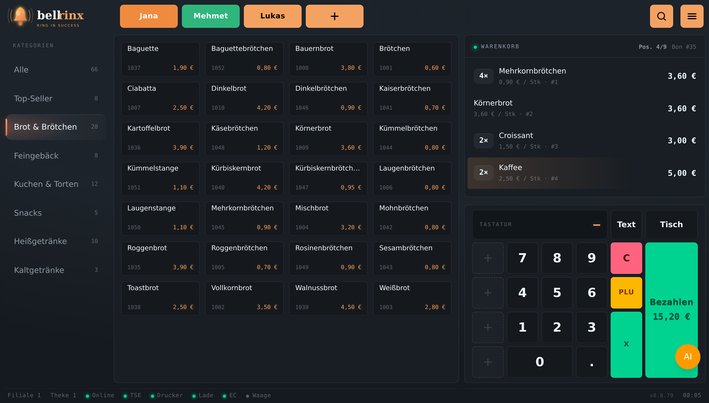
Task: Tap keypad digit 7
Action: (522, 258)
